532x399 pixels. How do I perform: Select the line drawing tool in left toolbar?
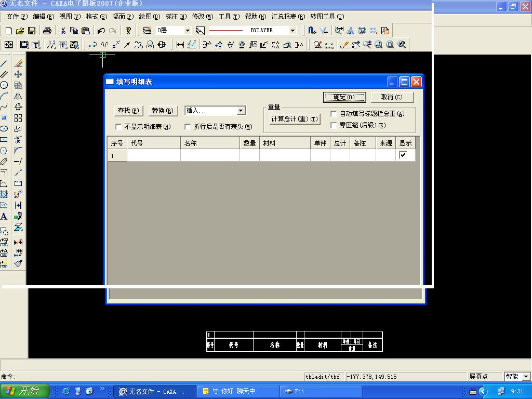tap(4, 63)
